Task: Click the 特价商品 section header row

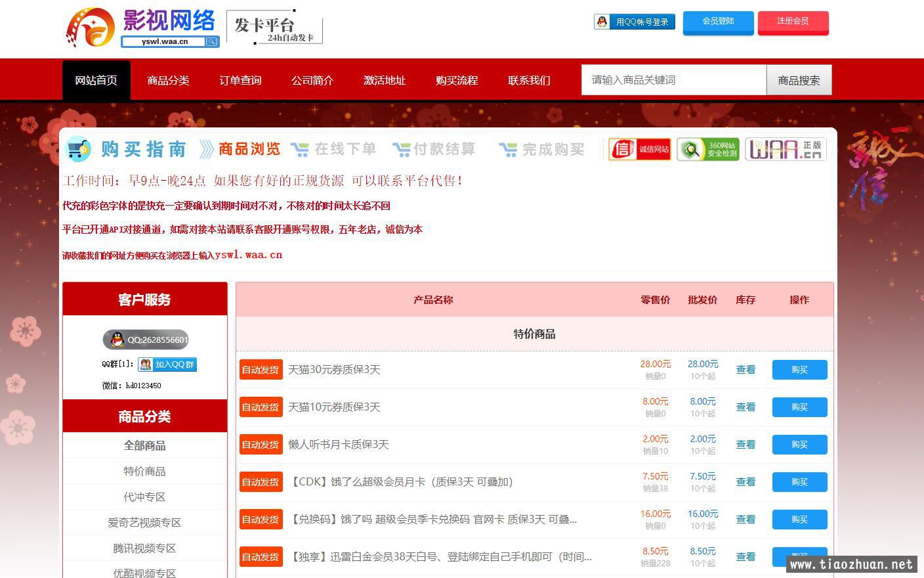Action: point(535,334)
